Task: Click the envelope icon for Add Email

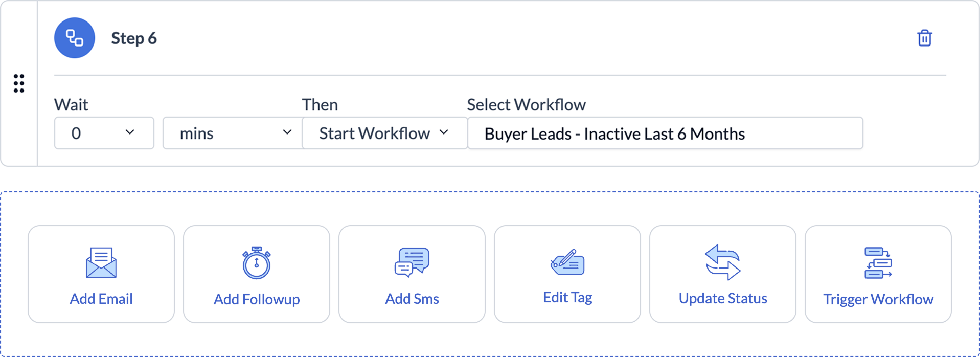Action: (x=101, y=262)
